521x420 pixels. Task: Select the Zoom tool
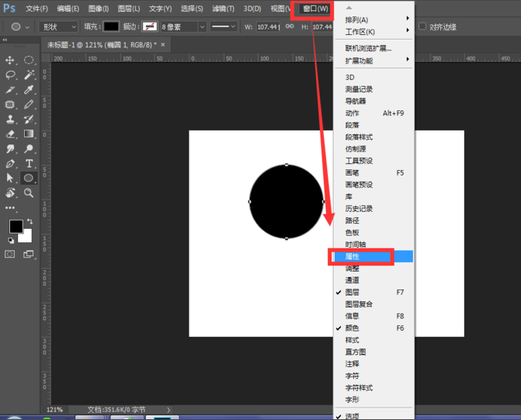tap(29, 193)
